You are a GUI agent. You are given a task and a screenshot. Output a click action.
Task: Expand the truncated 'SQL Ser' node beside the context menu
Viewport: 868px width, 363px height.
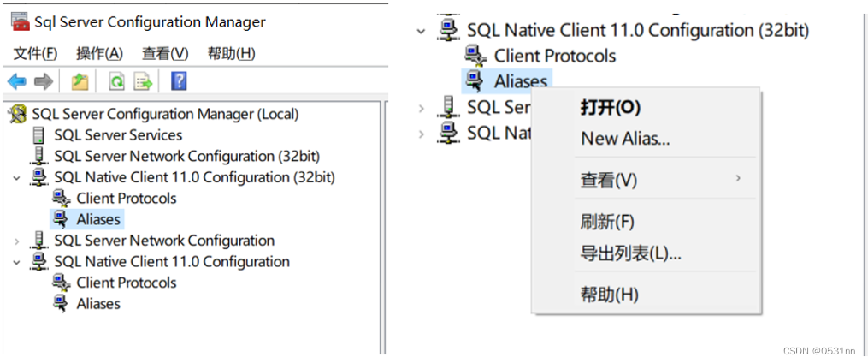(x=422, y=108)
